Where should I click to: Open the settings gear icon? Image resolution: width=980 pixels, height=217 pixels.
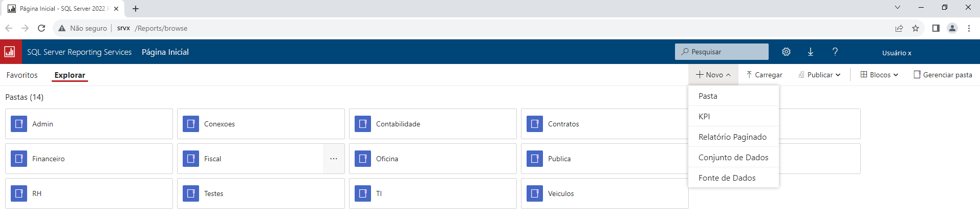click(x=786, y=52)
